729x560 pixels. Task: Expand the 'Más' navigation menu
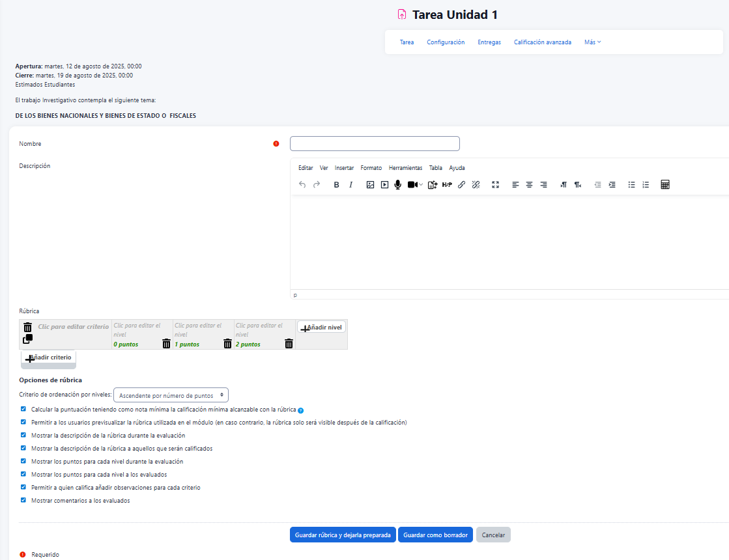coord(592,42)
